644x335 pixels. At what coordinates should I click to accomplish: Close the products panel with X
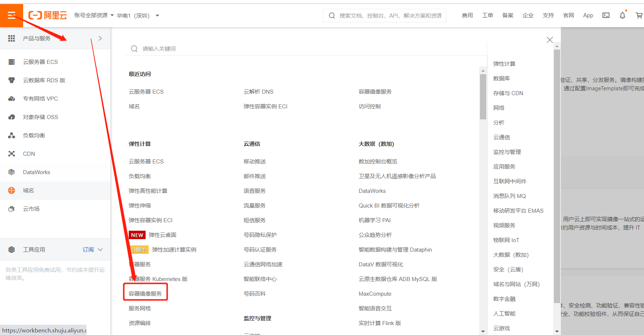pos(549,40)
